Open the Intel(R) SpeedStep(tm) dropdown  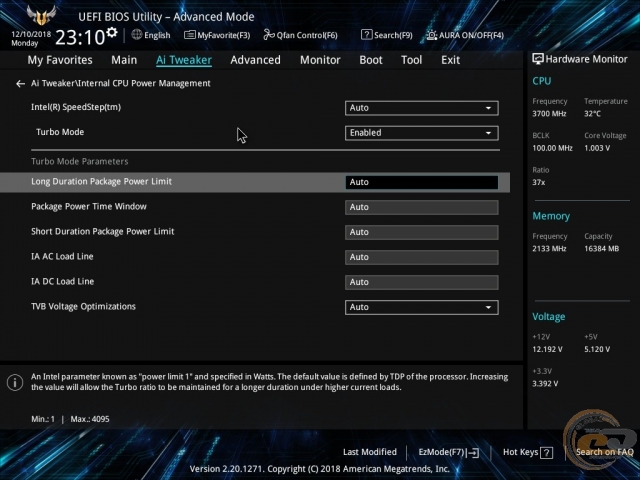click(422, 108)
